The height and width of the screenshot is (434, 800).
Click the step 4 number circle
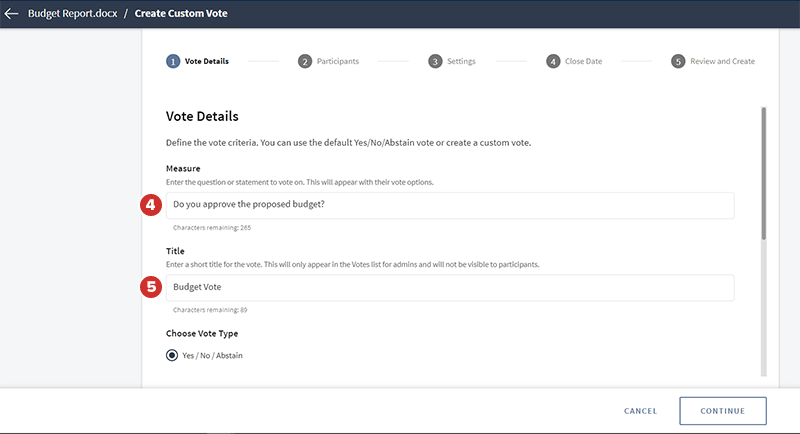[553, 61]
